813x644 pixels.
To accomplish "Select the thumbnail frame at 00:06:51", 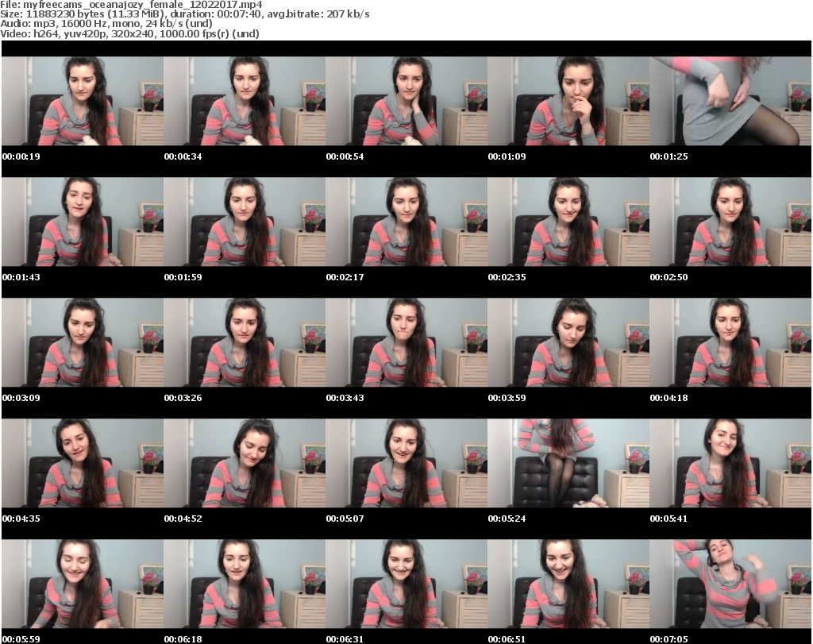I will click(x=568, y=584).
